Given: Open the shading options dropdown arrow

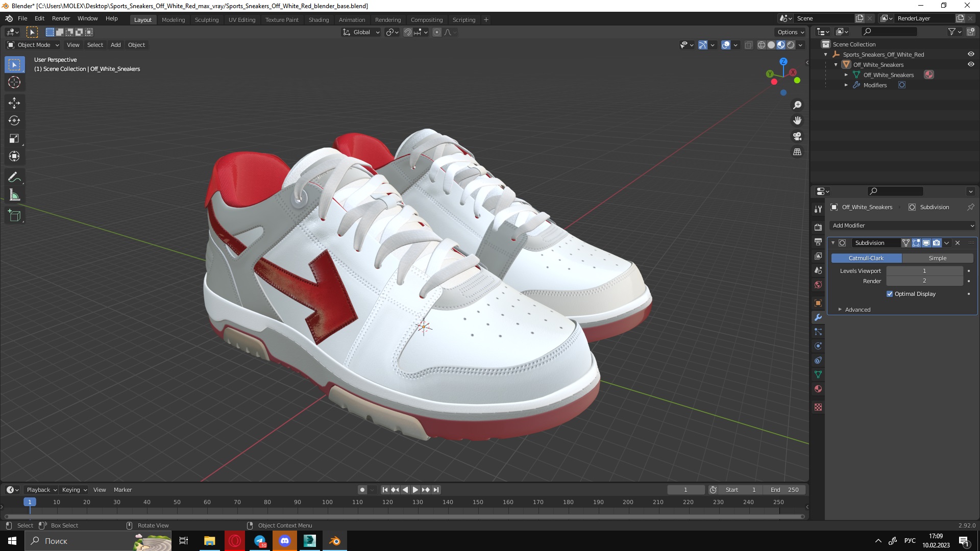Looking at the screenshot, I should click(801, 45).
